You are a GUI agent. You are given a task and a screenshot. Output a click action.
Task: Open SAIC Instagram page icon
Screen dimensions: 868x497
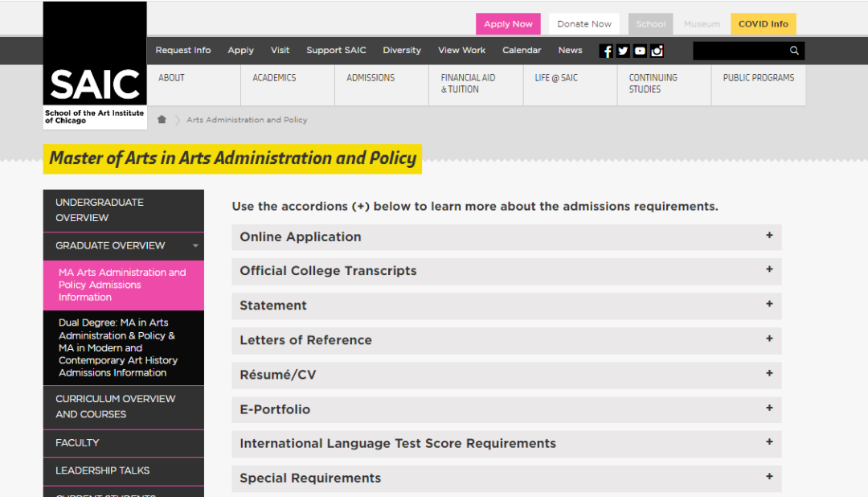(x=657, y=51)
